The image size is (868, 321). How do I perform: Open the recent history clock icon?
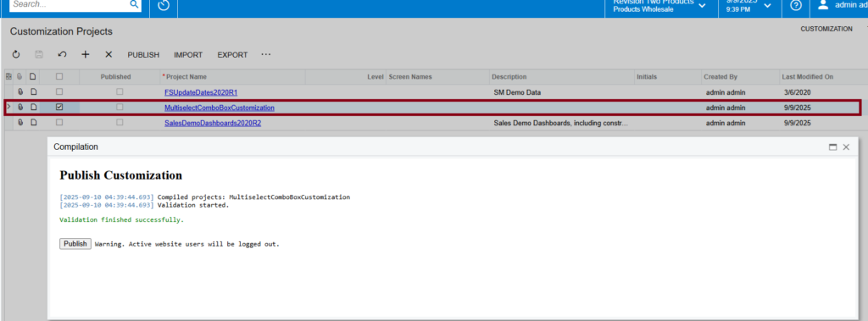pyautogui.click(x=164, y=6)
